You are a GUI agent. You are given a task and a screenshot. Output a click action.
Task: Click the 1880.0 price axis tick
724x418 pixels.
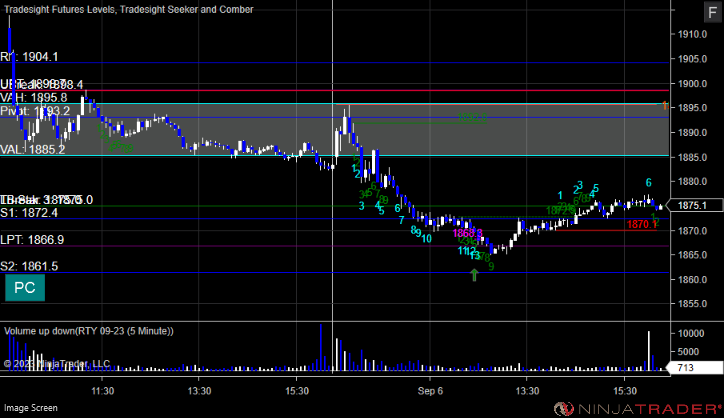pos(692,182)
